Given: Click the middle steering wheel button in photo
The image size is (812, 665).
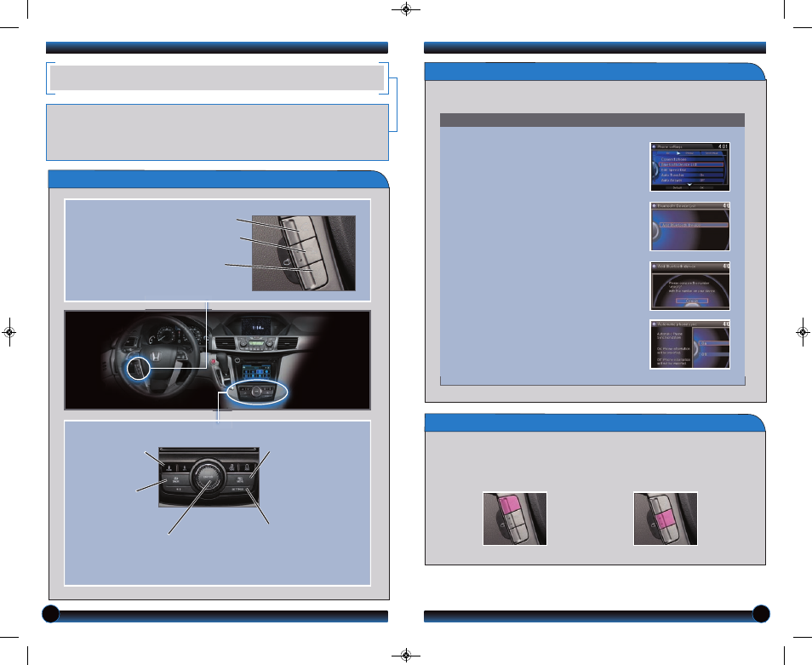Looking at the screenshot, I should (x=306, y=252).
